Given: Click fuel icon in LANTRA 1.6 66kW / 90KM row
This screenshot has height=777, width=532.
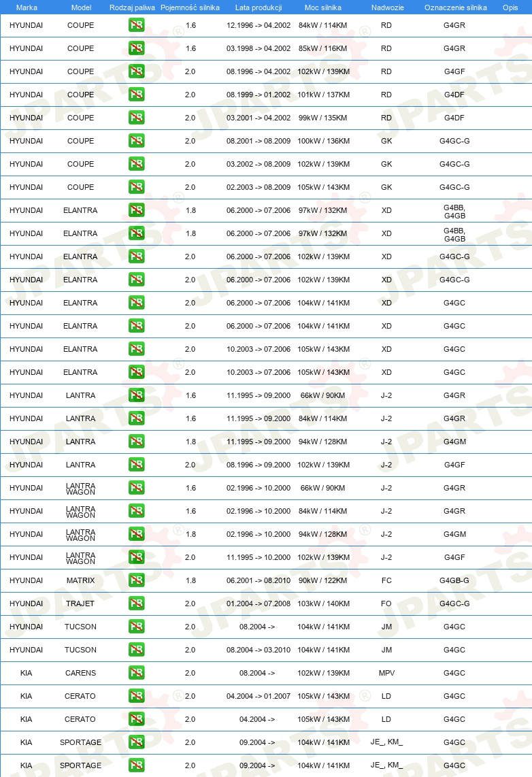Looking at the screenshot, I should tap(136, 395).
